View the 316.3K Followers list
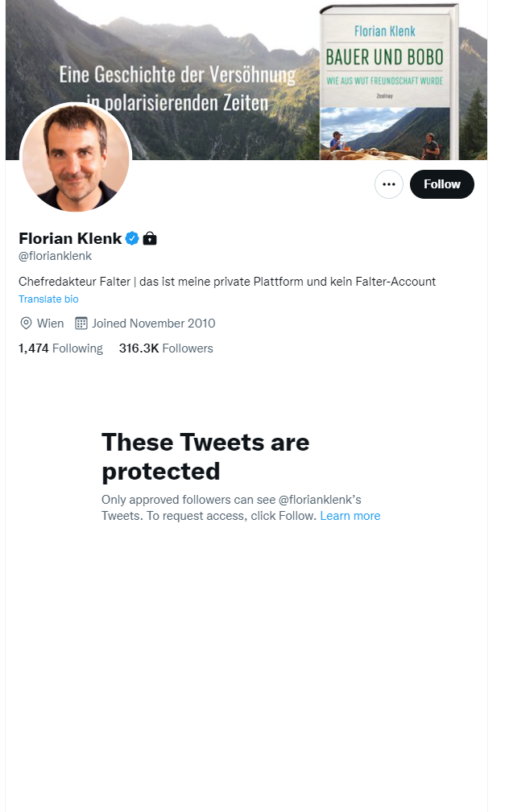Viewport: 509px width, 812px height. tap(166, 348)
